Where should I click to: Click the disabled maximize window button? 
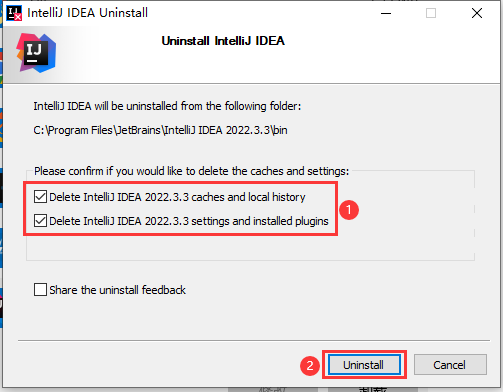coord(431,13)
